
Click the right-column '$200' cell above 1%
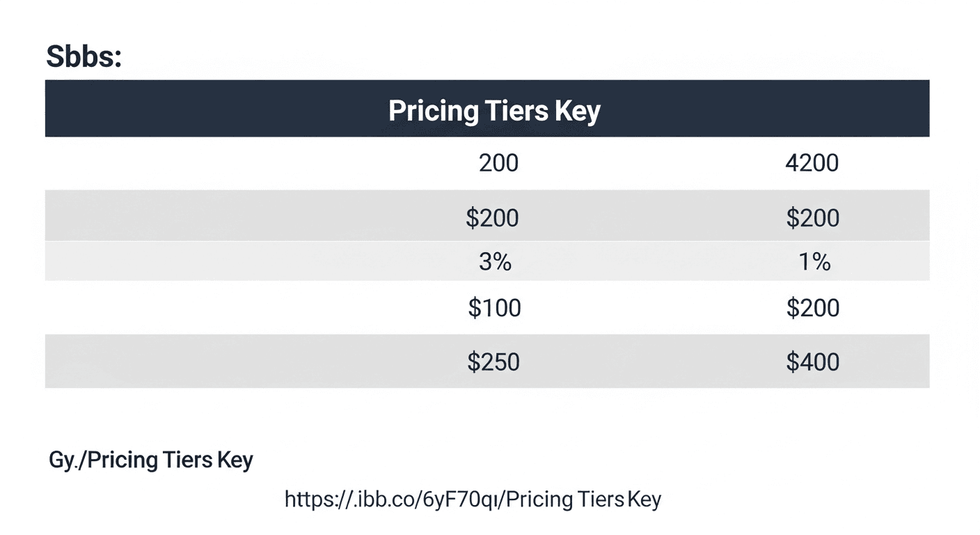point(812,218)
